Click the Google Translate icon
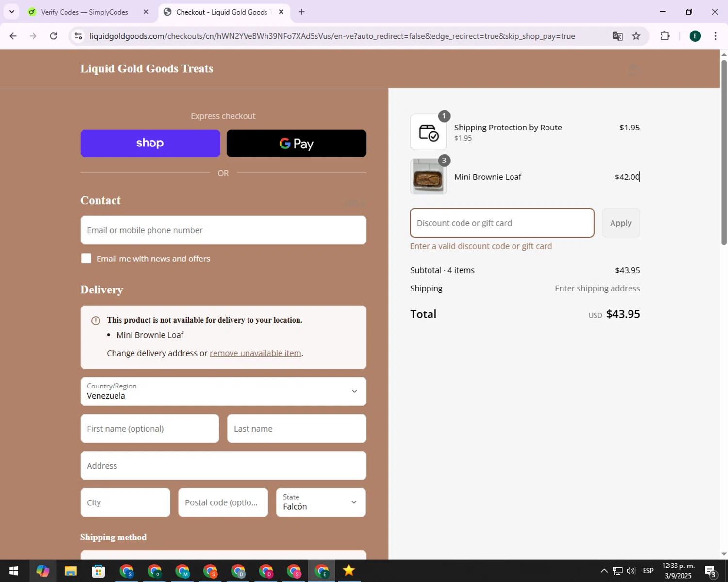 [x=617, y=36]
